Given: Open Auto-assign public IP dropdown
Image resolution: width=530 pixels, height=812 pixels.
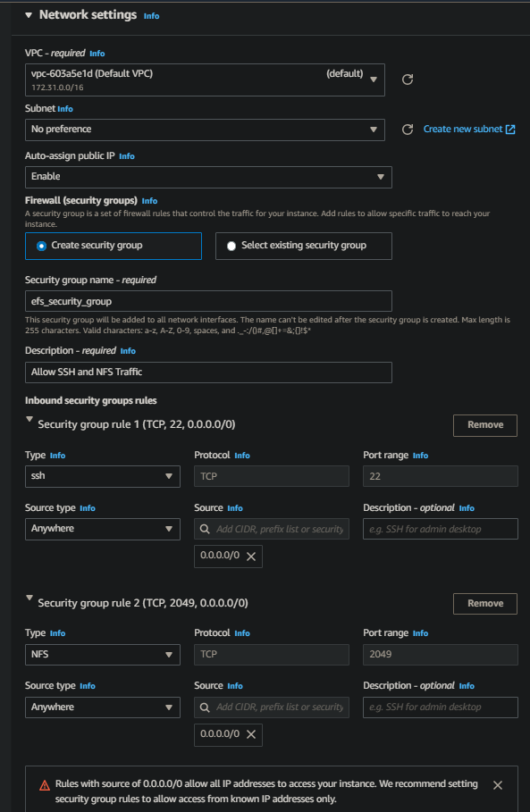Looking at the screenshot, I should point(208,177).
